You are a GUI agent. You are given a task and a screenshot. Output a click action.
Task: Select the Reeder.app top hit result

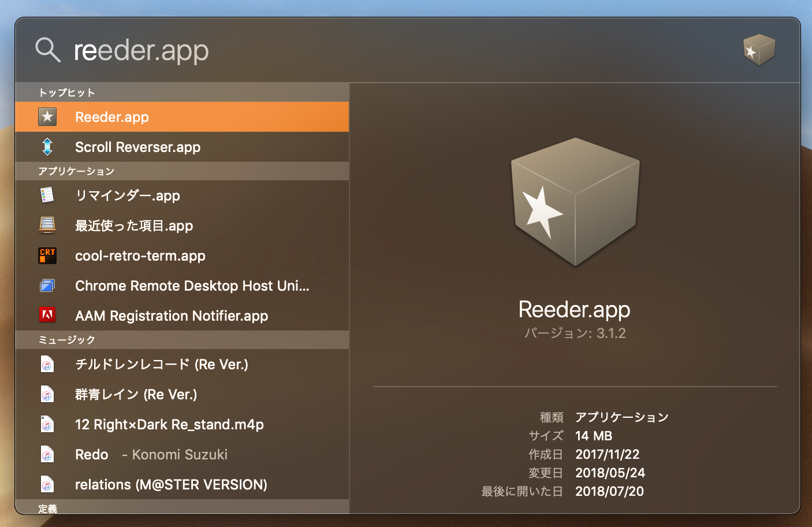tap(182, 117)
